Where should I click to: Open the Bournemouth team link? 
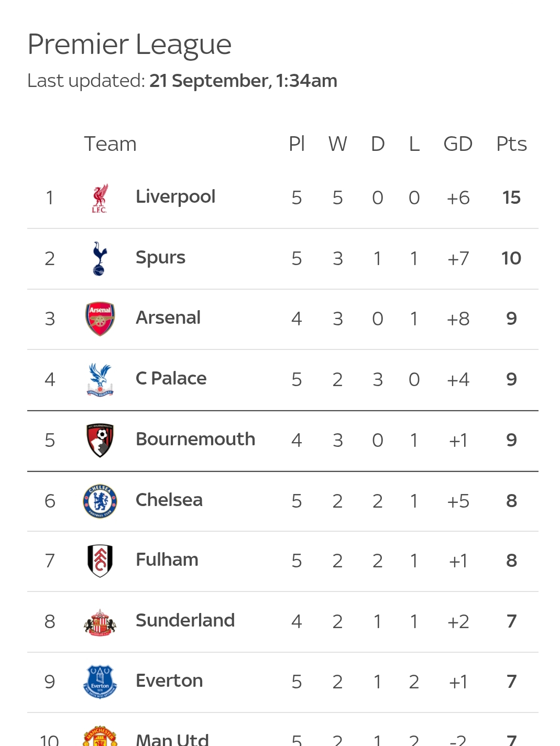(195, 439)
